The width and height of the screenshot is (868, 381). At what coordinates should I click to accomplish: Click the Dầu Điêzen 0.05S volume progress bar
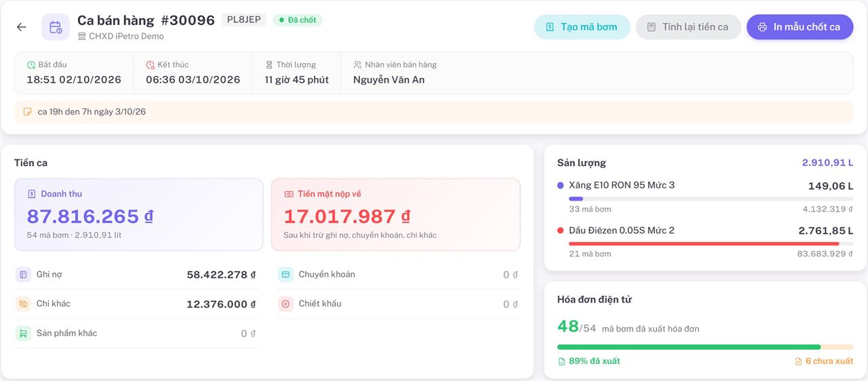(x=711, y=243)
